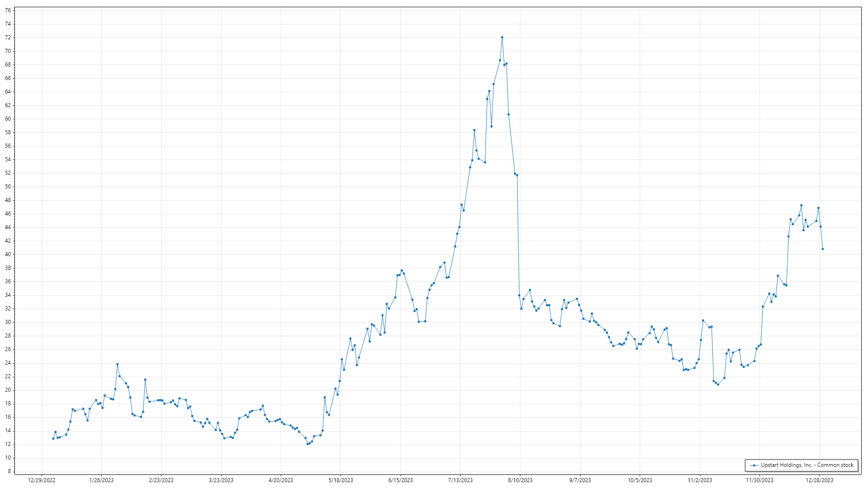Click the first data point of the series
The width and height of the screenshot is (868, 488).
53,438
